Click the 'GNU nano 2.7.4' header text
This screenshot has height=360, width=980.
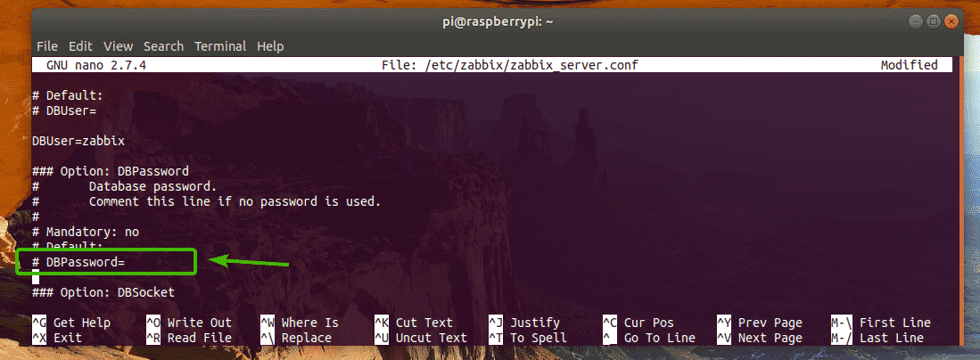pyautogui.click(x=96, y=65)
